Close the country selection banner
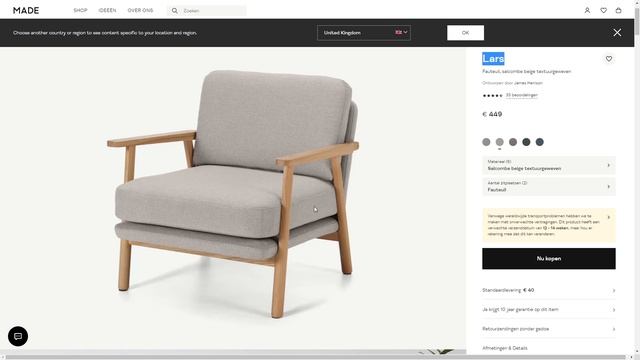640x360 pixels. (617, 33)
